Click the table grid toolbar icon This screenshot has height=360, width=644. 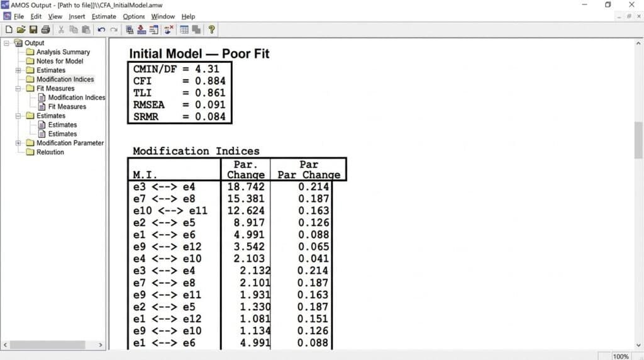click(184, 30)
